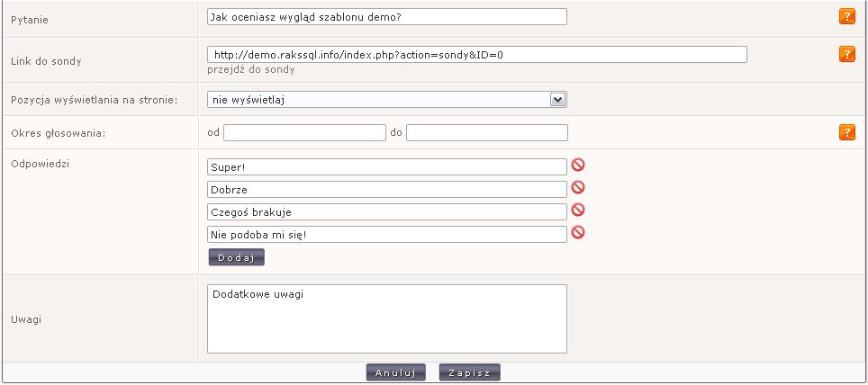Remove the 'Czegoś brakuje' answer
This screenshot has height=385, width=868.
pos(578,210)
